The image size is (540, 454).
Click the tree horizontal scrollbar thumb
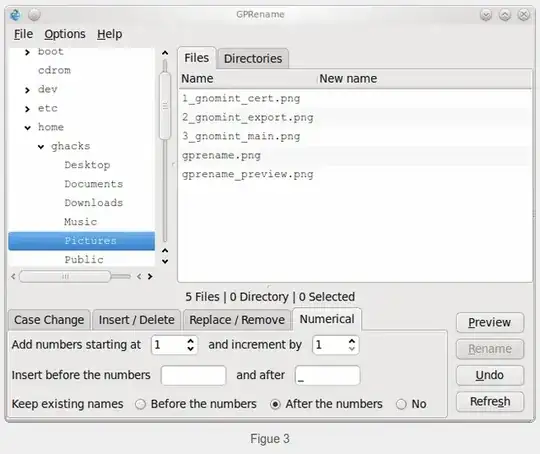[65, 276]
